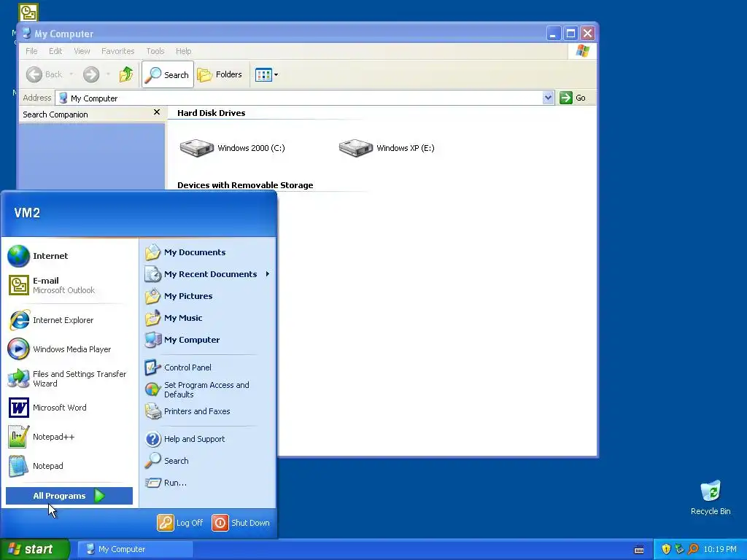Screen dimensions: 747x560
Task: Open the Forward history dropdown arrow
Action: coord(108,74)
